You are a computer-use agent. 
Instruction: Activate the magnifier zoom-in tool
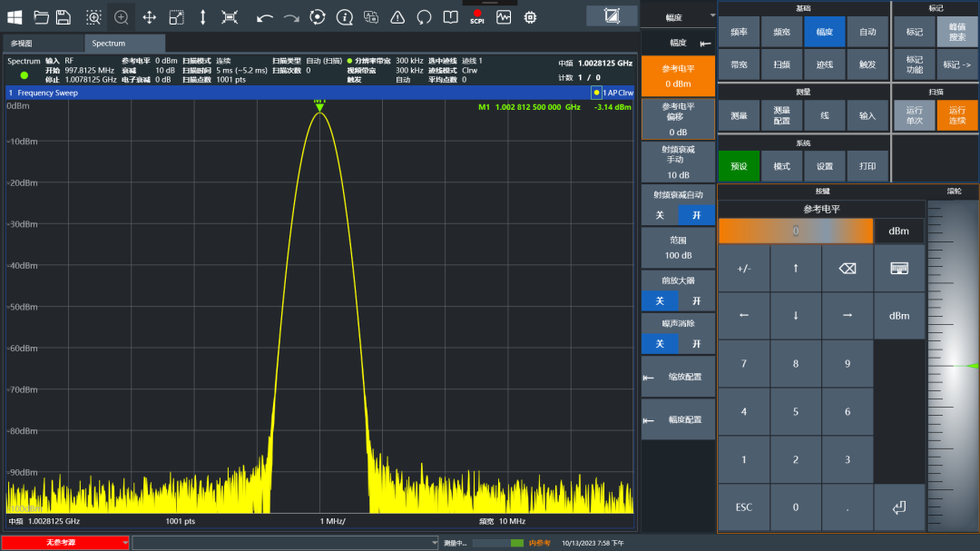pyautogui.click(x=122, y=17)
